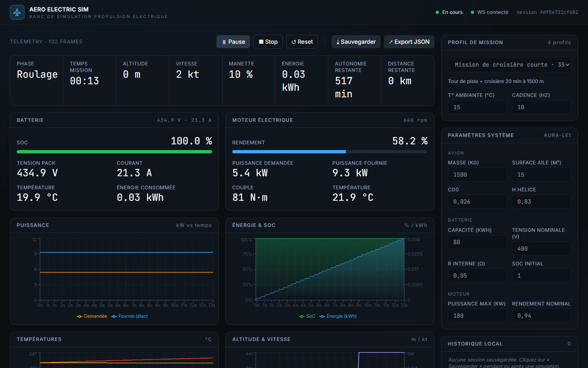This screenshot has height=368, width=588.
Task: Click the Rendement value '58.2 %'
Action: pos(410,141)
